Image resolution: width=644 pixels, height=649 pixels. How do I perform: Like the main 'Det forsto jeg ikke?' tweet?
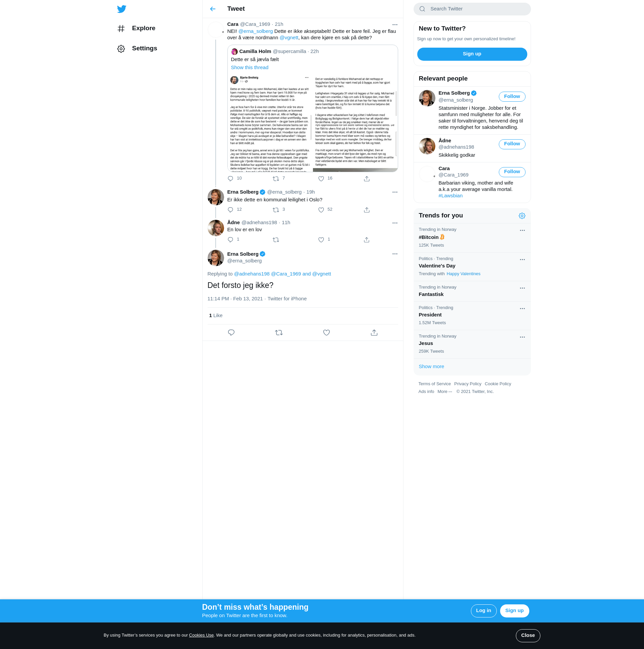pos(326,333)
